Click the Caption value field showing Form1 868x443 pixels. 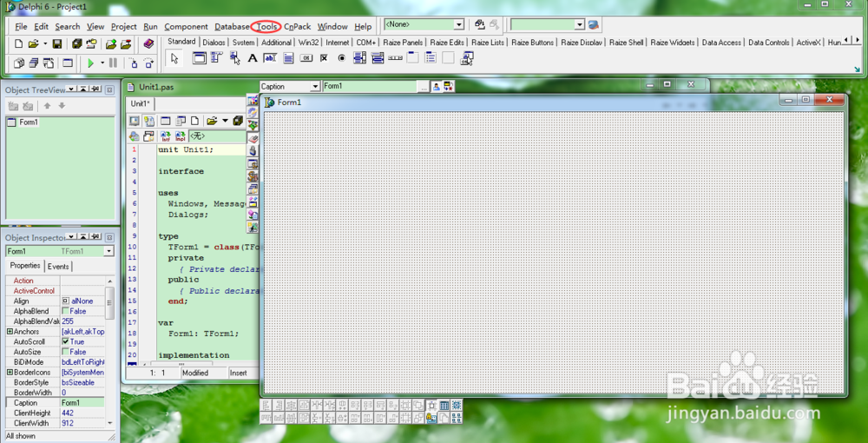click(82, 402)
